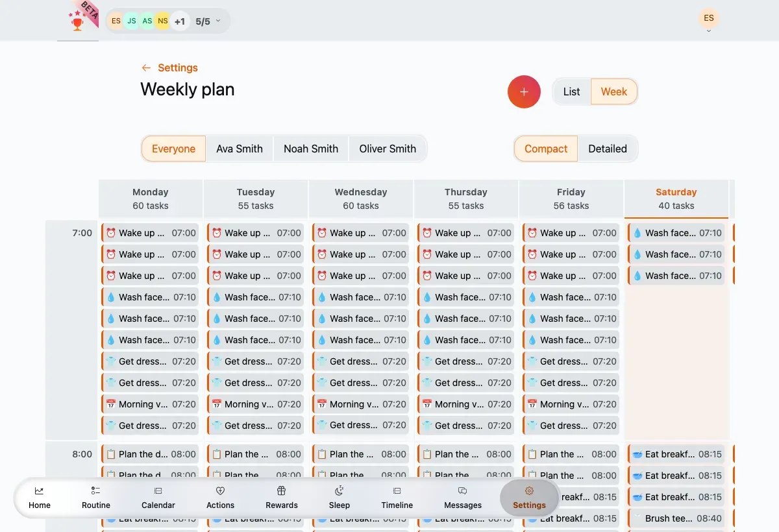Filter by Oliver Smith
The width and height of the screenshot is (779, 532).
pyautogui.click(x=388, y=149)
